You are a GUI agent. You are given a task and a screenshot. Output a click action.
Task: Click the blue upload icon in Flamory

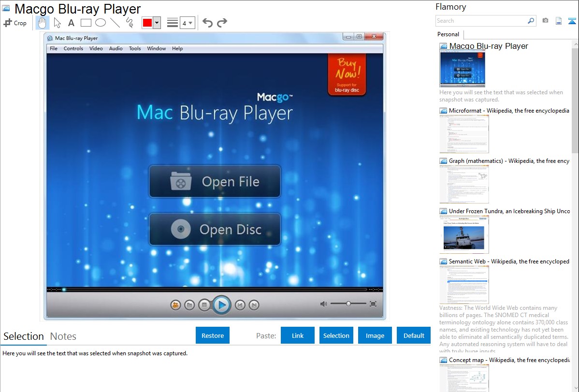click(572, 21)
